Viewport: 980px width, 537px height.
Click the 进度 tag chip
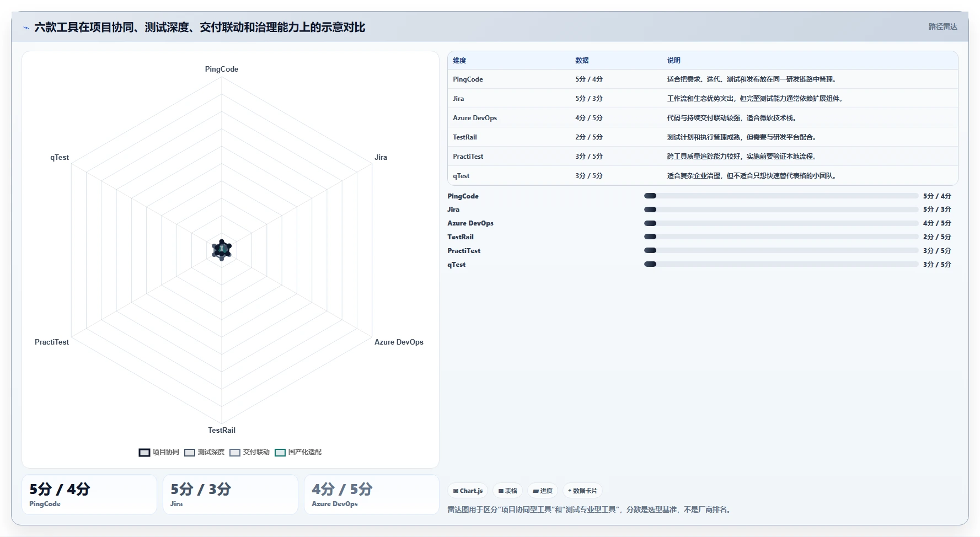(x=543, y=491)
